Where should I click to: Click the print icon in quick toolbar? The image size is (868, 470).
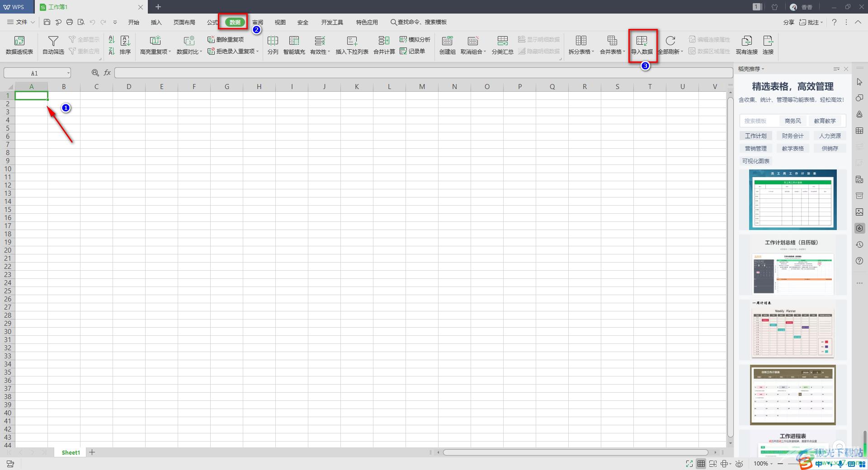[70, 22]
